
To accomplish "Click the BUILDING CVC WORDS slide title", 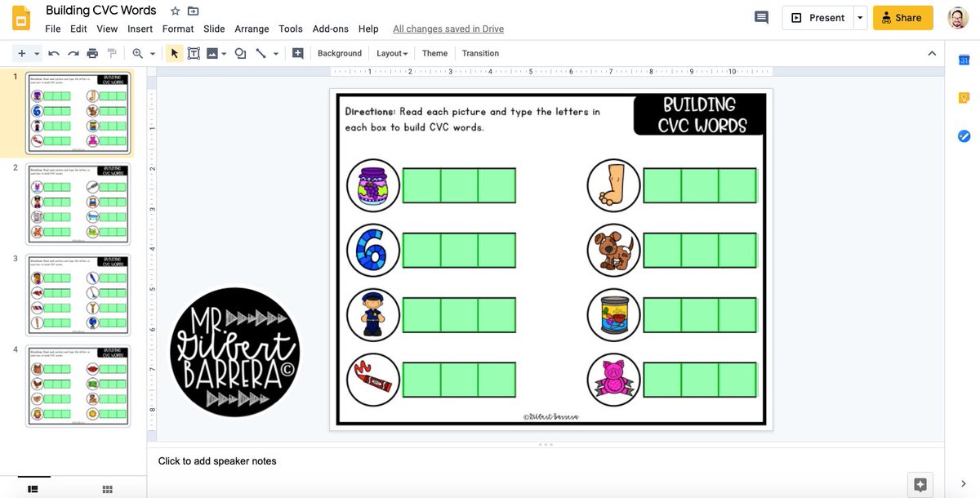I will click(x=702, y=115).
